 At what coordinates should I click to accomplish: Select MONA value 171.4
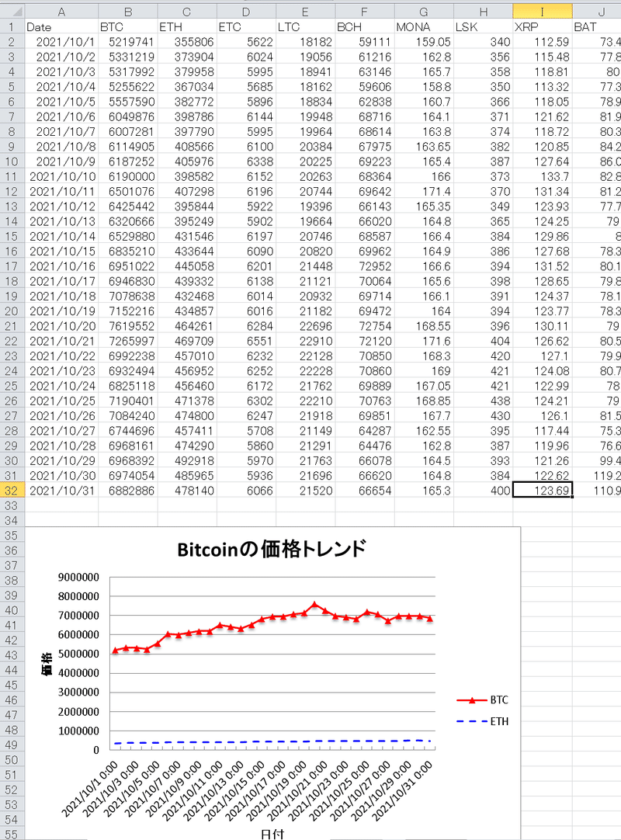click(425, 191)
